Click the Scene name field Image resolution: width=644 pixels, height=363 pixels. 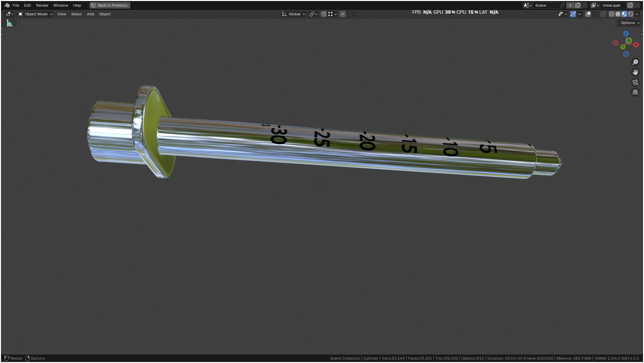pos(546,5)
